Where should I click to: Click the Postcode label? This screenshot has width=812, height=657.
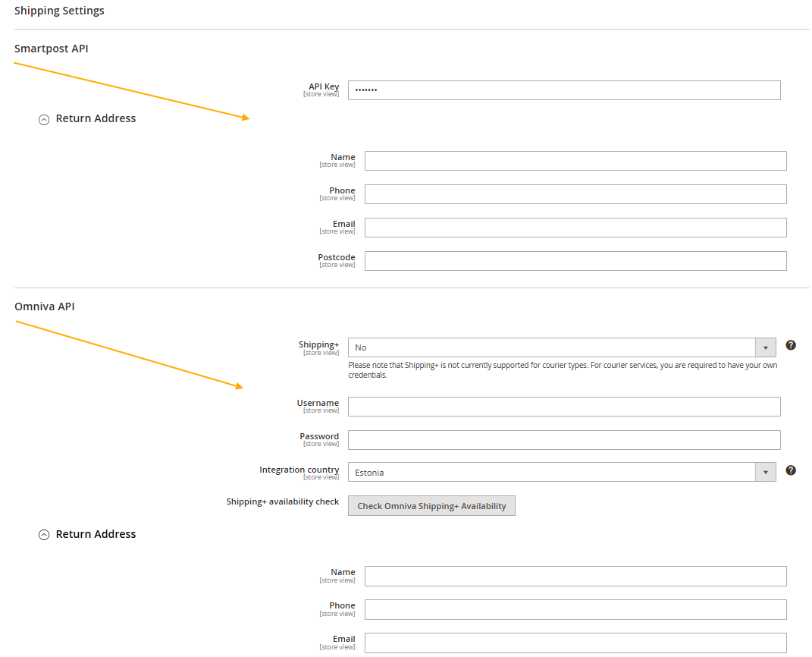pyautogui.click(x=337, y=257)
